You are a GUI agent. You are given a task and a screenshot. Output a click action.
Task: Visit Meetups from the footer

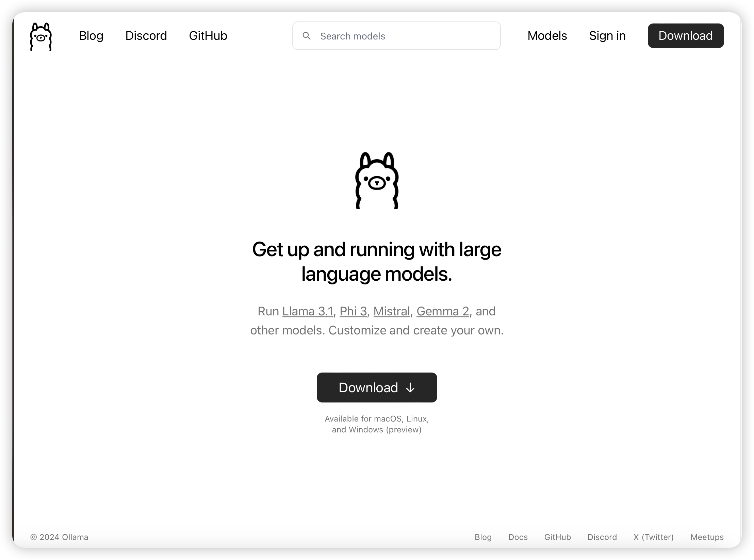[x=707, y=537]
